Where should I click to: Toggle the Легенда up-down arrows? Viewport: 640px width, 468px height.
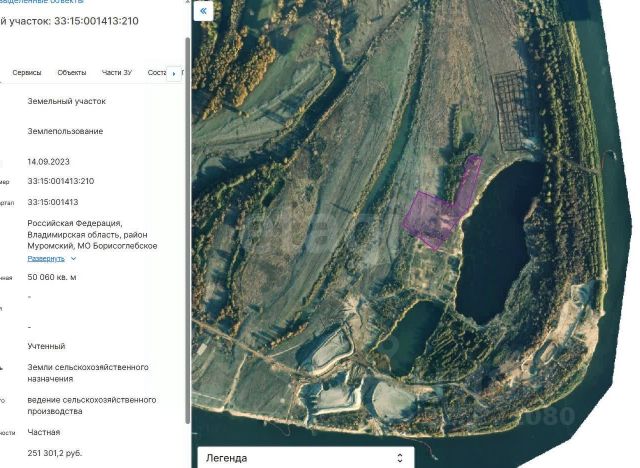point(400,458)
